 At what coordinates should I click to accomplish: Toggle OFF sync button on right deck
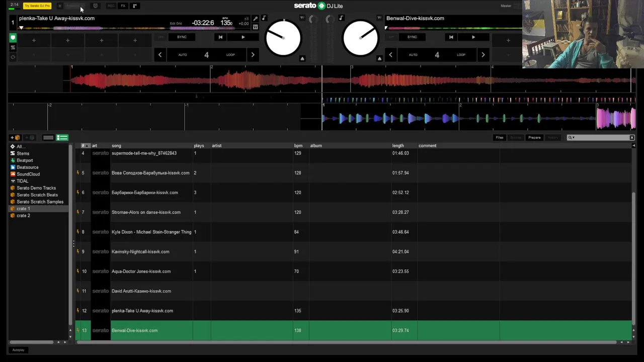pyautogui.click(x=391, y=37)
